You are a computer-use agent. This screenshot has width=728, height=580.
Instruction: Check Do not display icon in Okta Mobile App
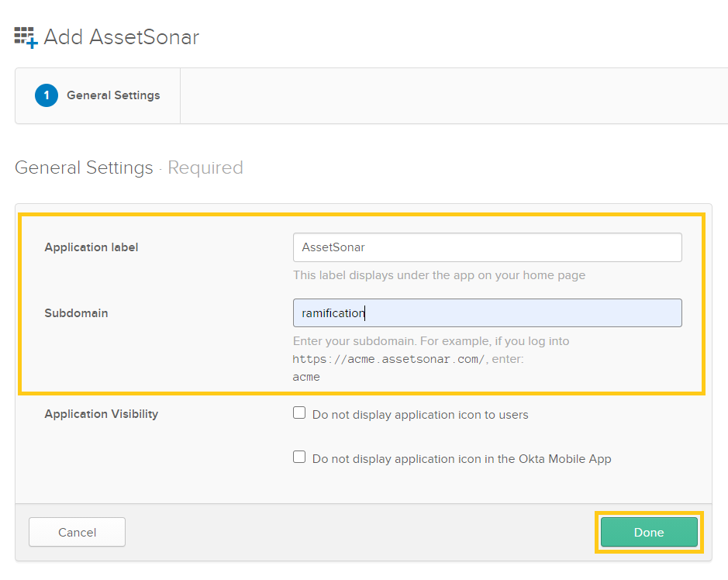(299, 457)
